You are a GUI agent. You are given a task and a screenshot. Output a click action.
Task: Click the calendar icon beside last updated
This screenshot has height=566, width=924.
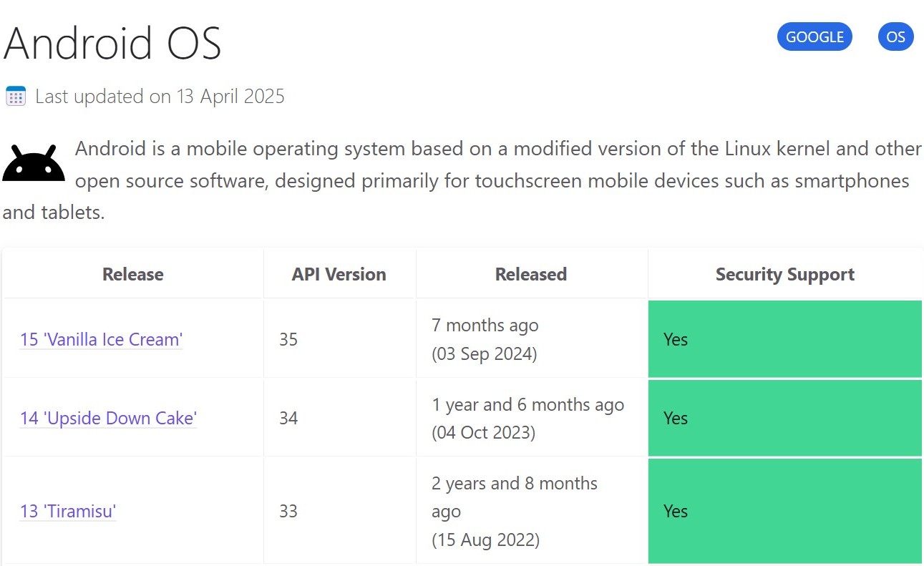[16, 96]
